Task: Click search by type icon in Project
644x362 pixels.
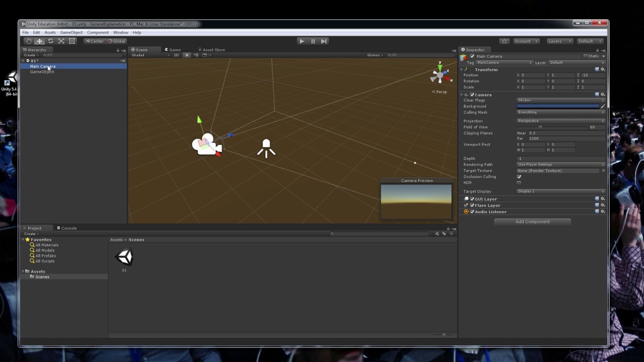Action: (437, 233)
